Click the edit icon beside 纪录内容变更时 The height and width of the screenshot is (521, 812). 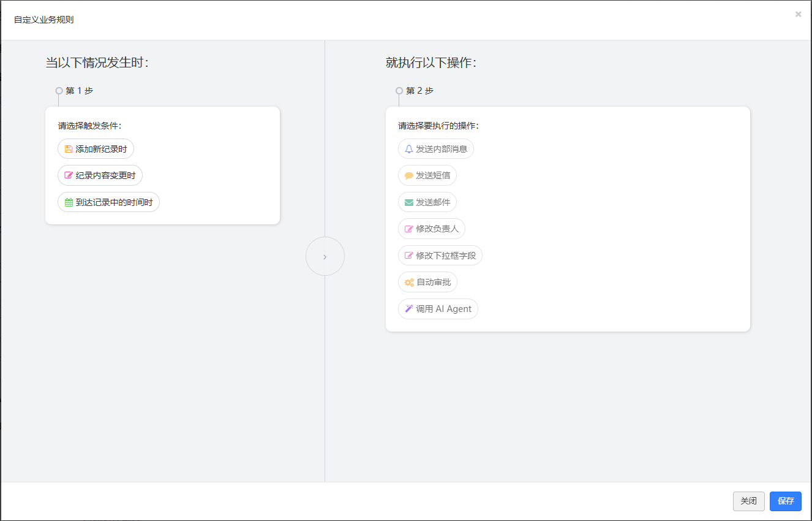pos(69,176)
